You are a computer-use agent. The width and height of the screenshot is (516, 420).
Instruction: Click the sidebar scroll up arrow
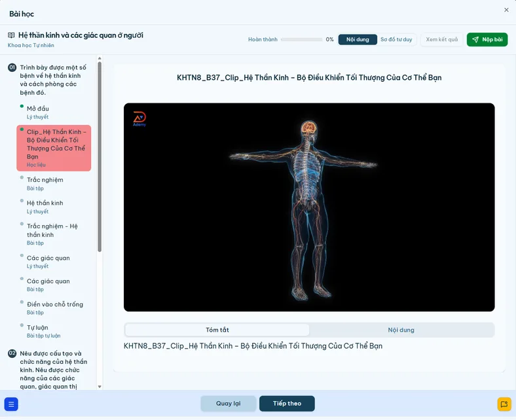[x=100, y=58]
